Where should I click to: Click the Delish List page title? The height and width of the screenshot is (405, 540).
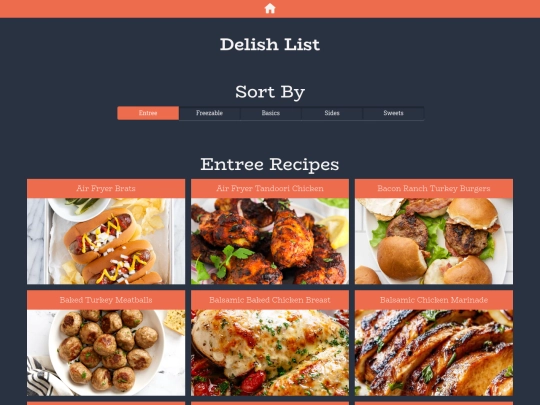coord(270,44)
